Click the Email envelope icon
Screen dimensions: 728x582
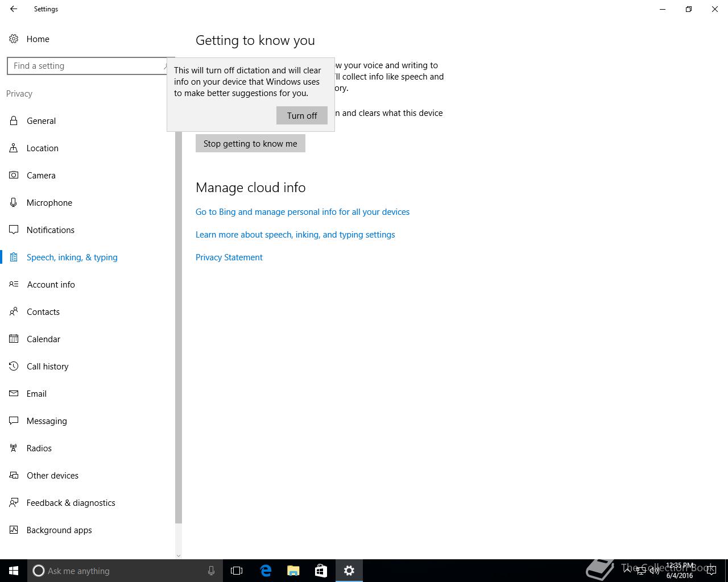(x=14, y=393)
